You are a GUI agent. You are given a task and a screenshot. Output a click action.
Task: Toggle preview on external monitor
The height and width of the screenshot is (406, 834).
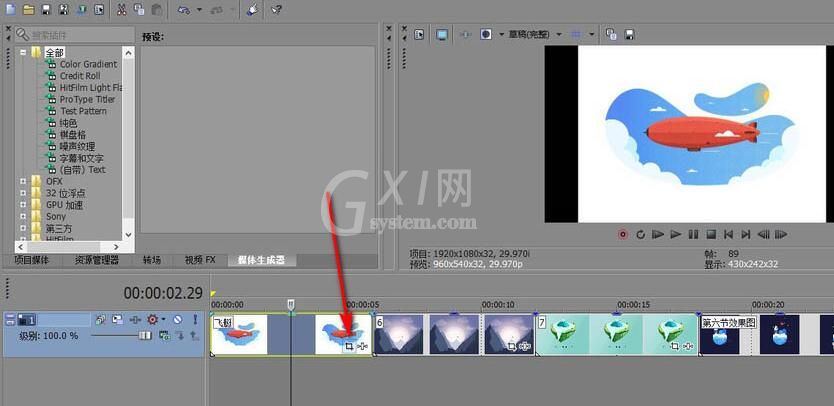[442, 35]
